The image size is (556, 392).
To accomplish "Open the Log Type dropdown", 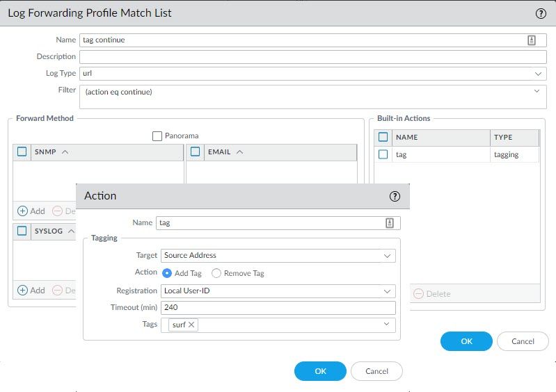I will [538, 73].
